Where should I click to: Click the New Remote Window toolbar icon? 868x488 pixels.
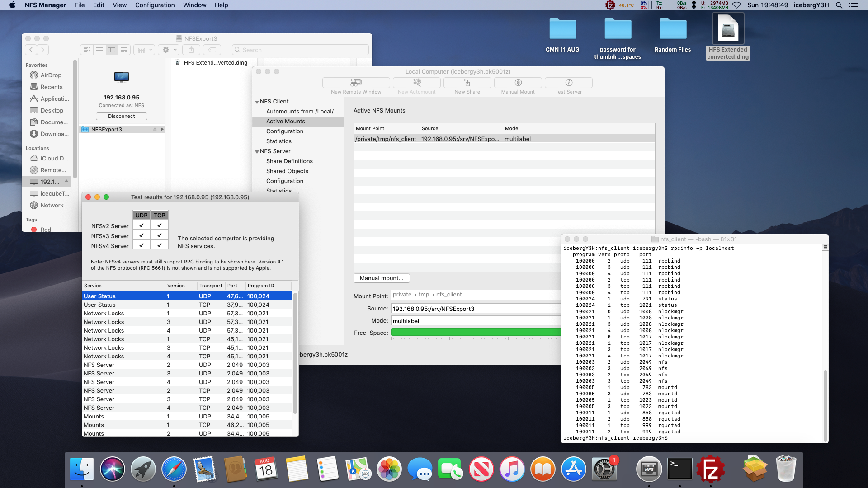(x=356, y=83)
